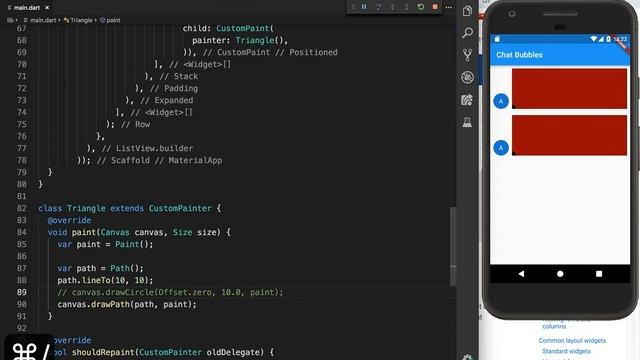Image resolution: width=640 pixels, height=360 pixels.
Task: Click 'var paint = Paint();' line
Action: point(105,244)
